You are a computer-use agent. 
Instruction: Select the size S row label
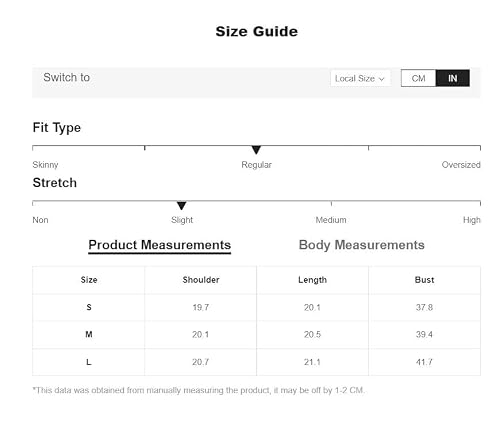tap(89, 307)
